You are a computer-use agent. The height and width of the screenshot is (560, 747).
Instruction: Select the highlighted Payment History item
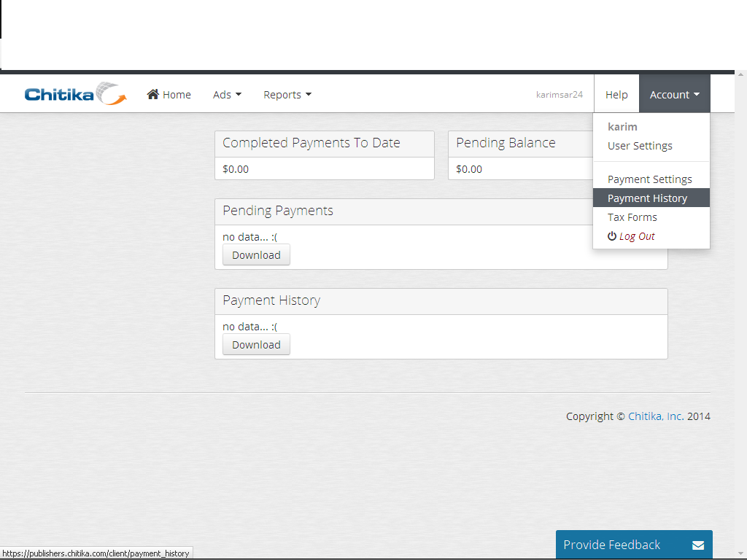[x=647, y=198]
